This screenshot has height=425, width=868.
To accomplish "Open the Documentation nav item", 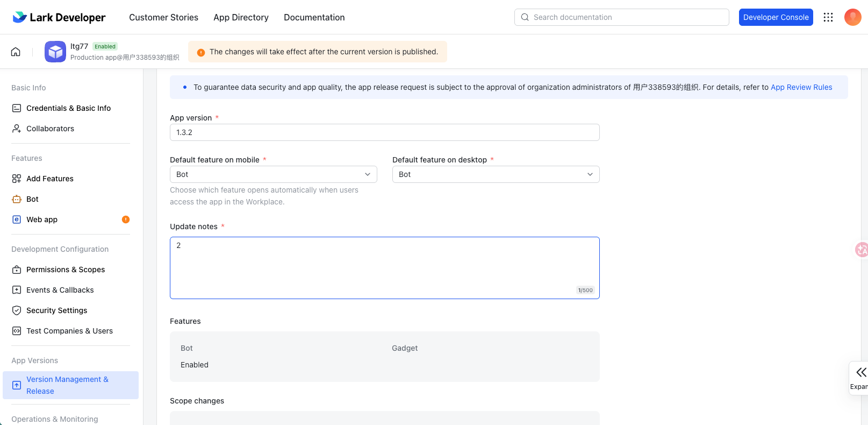I will point(314,17).
